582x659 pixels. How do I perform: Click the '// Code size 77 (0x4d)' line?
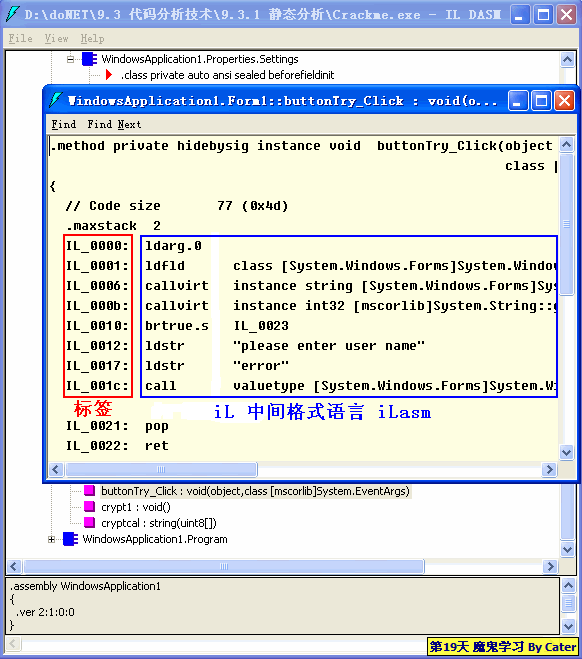(x=177, y=206)
